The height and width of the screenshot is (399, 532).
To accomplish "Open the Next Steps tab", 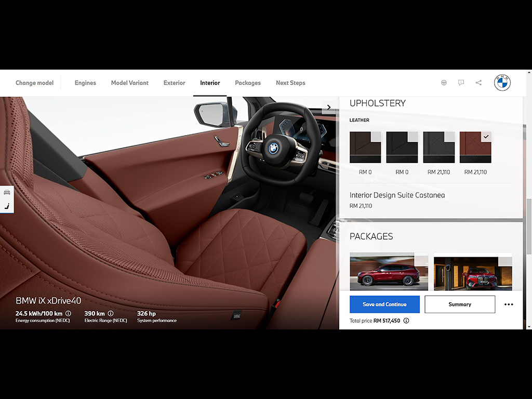I will (x=290, y=83).
